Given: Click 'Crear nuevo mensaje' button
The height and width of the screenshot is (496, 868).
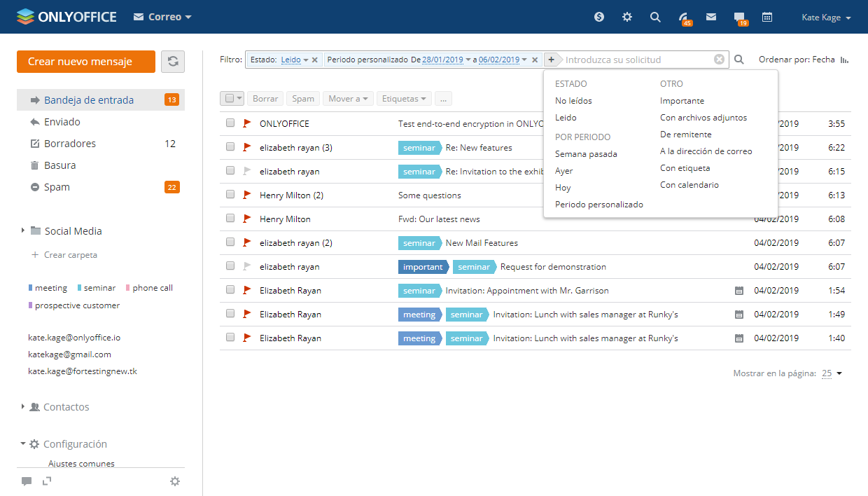Looking at the screenshot, I should coord(86,62).
